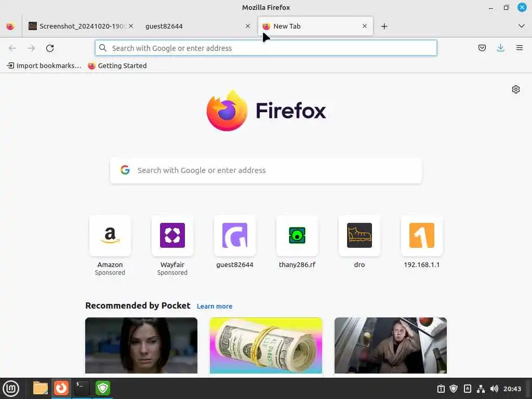Image resolution: width=532 pixels, height=399 pixels.
Task: Open the Save to Pocket button
Action: [482, 48]
